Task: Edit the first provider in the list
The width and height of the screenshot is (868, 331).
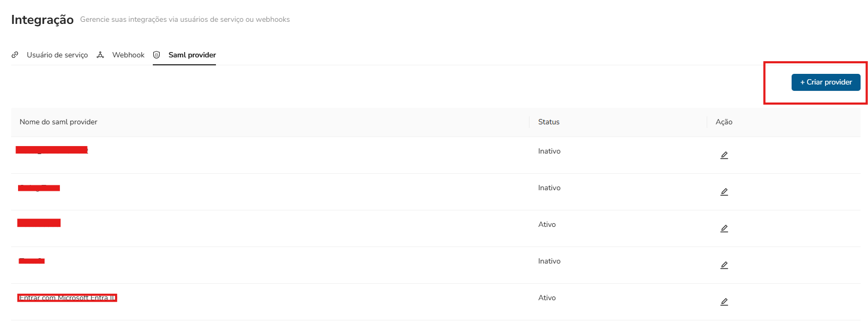Action: tap(724, 155)
